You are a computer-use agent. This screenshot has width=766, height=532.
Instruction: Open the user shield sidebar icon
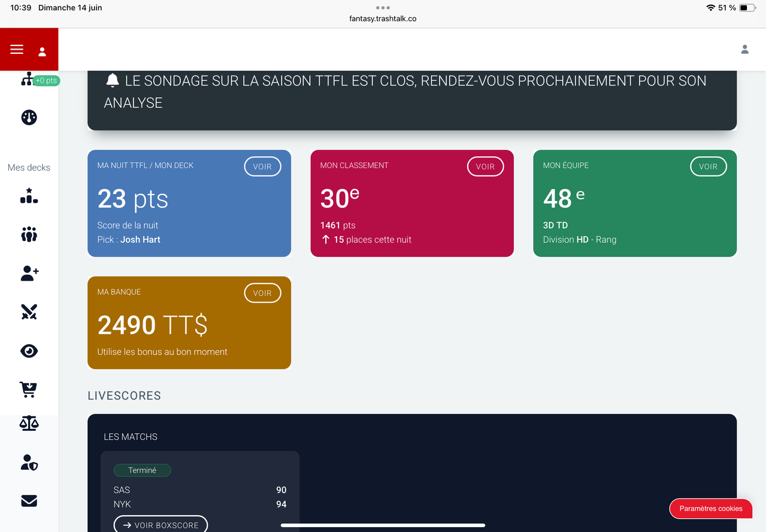[x=29, y=462]
